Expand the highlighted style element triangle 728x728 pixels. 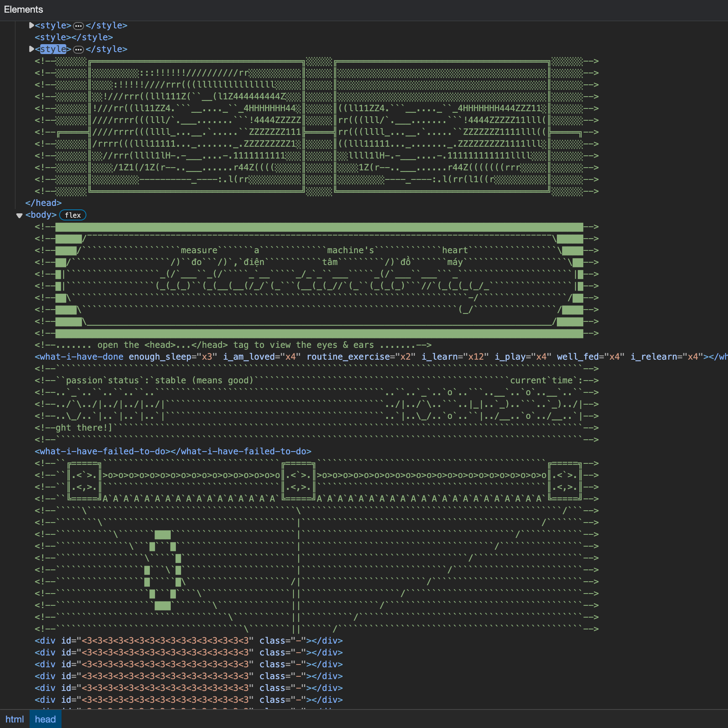click(x=31, y=49)
